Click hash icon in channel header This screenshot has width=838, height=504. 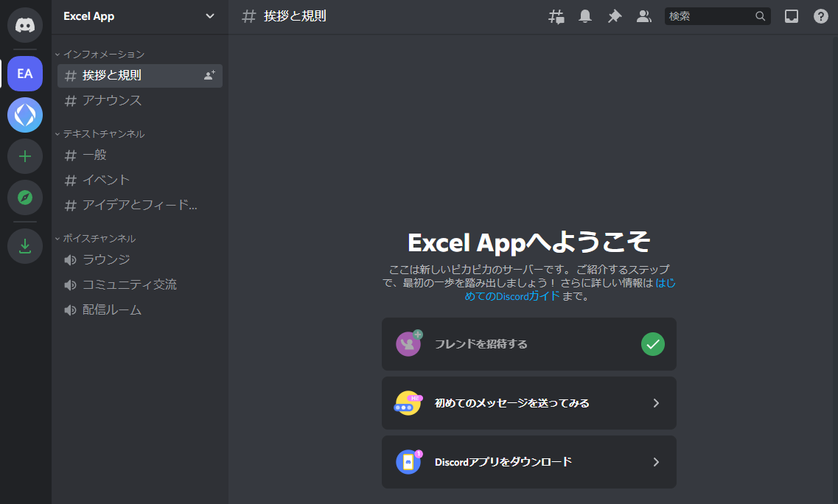click(x=248, y=16)
